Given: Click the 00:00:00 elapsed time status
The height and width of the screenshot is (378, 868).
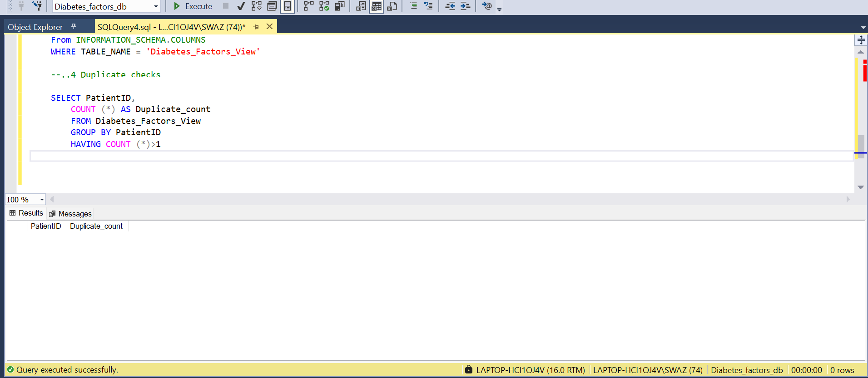Looking at the screenshot, I should pos(807,370).
